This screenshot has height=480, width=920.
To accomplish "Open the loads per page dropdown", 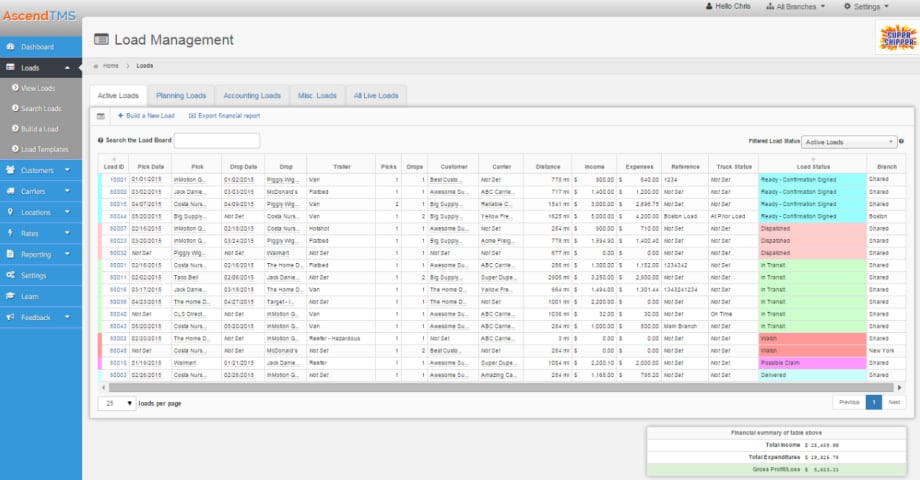I will [117, 403].
